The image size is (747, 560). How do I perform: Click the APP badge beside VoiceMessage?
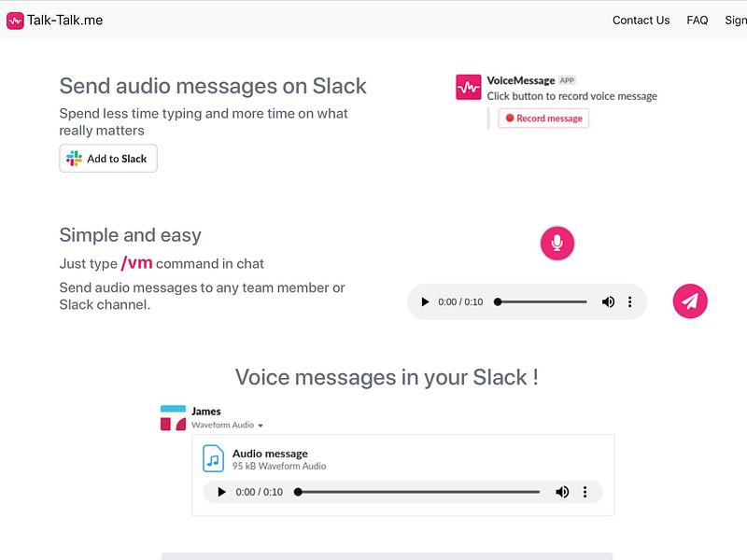click(567, 80)
